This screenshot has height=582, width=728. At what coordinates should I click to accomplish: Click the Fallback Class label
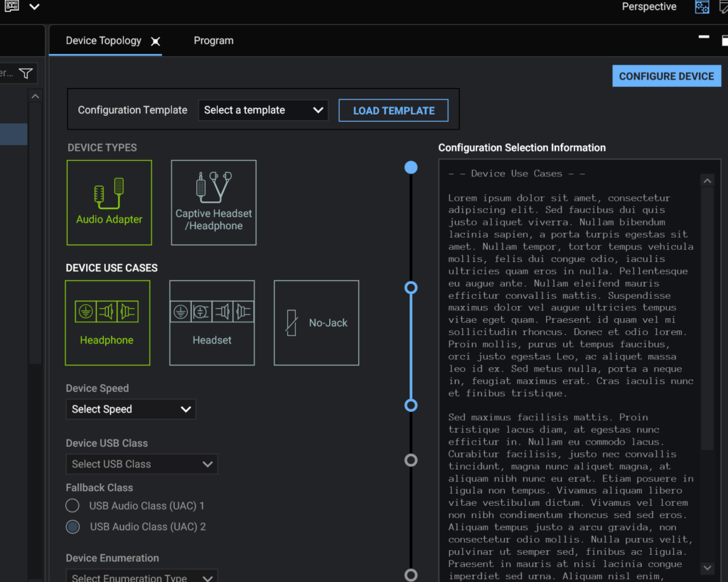coord(100,487)
